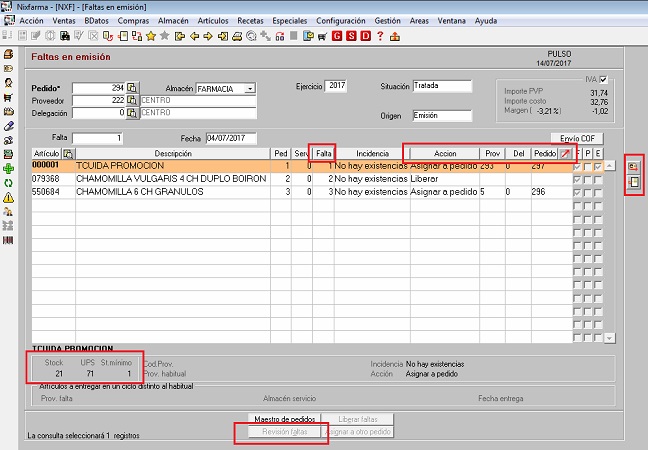Click the lookup icon next to Proveedor field
The width and height of the screenshot is (648, 450).
[x=132, y=100]
